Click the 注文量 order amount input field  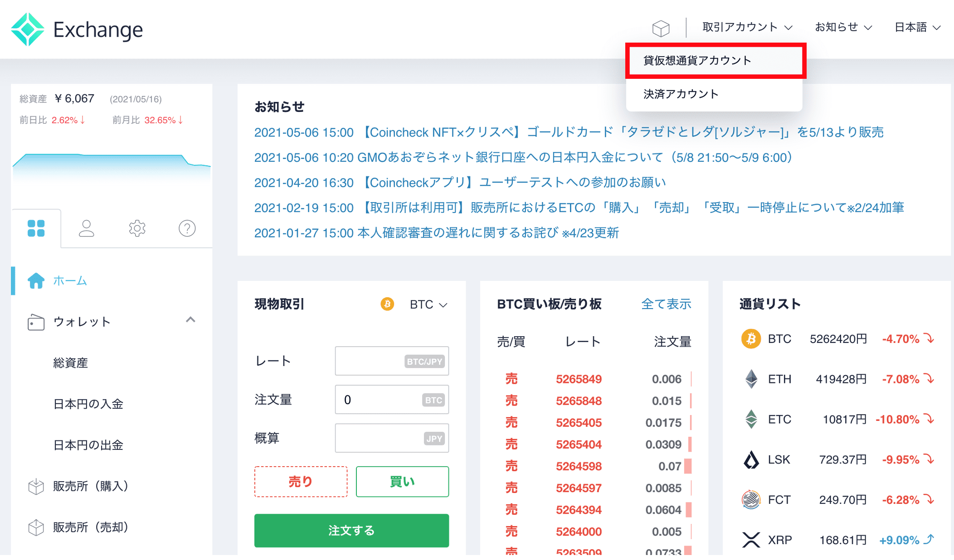[x=391, y=400]
